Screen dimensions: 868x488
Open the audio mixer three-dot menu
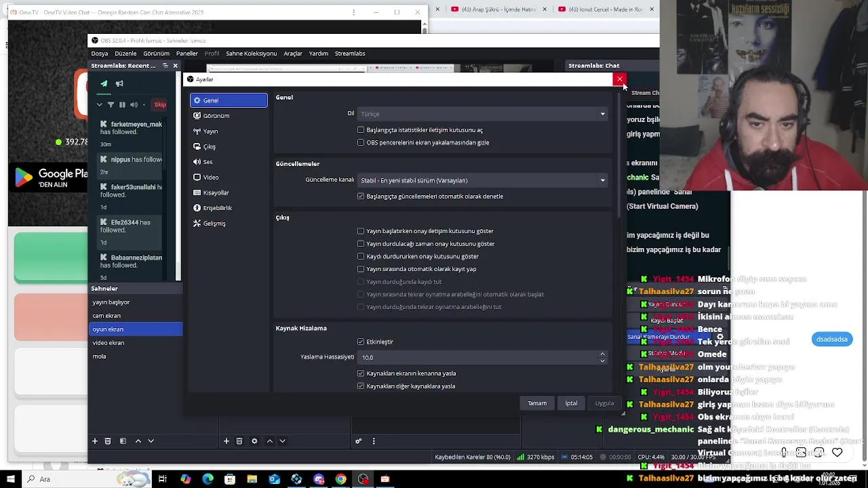point(374,441)
